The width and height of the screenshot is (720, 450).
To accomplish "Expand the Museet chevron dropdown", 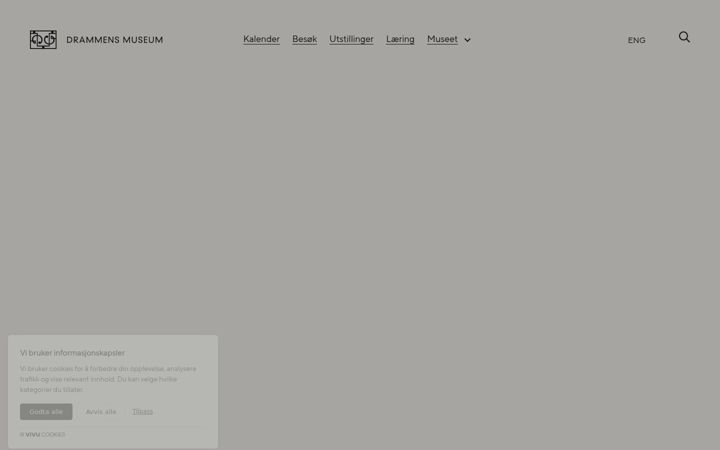I will coord(467,40).
